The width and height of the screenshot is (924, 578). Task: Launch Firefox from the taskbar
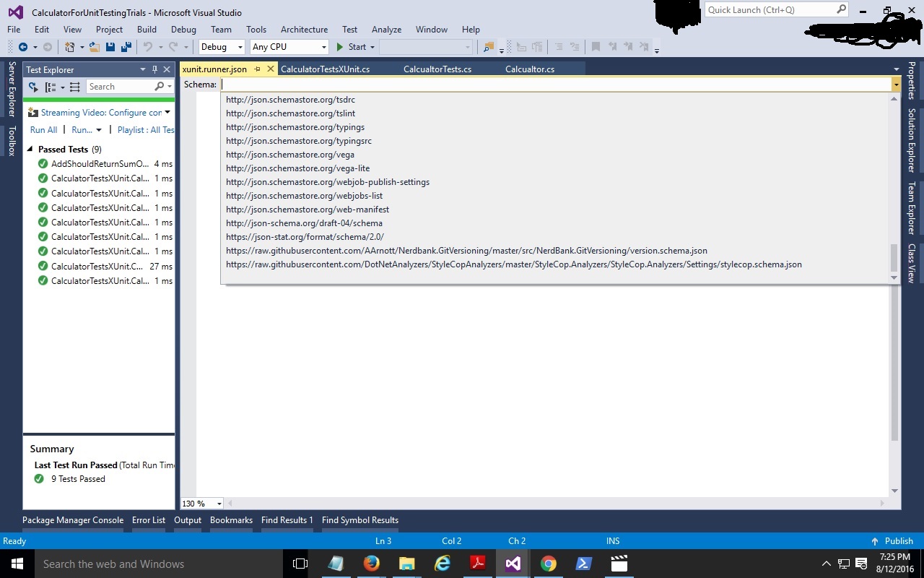tap(371, 564)
